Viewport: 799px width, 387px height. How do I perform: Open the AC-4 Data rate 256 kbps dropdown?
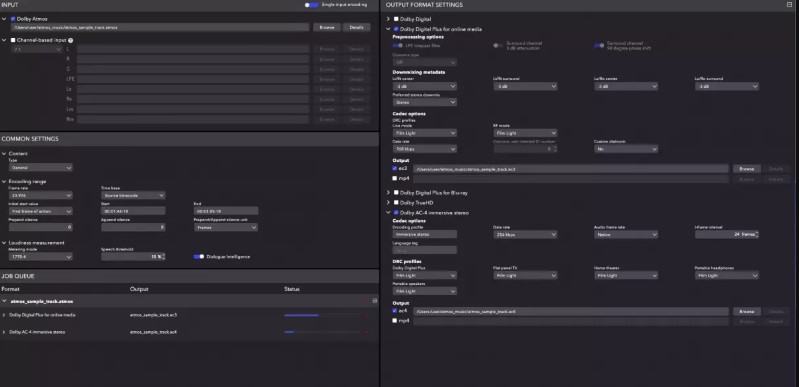525,235
